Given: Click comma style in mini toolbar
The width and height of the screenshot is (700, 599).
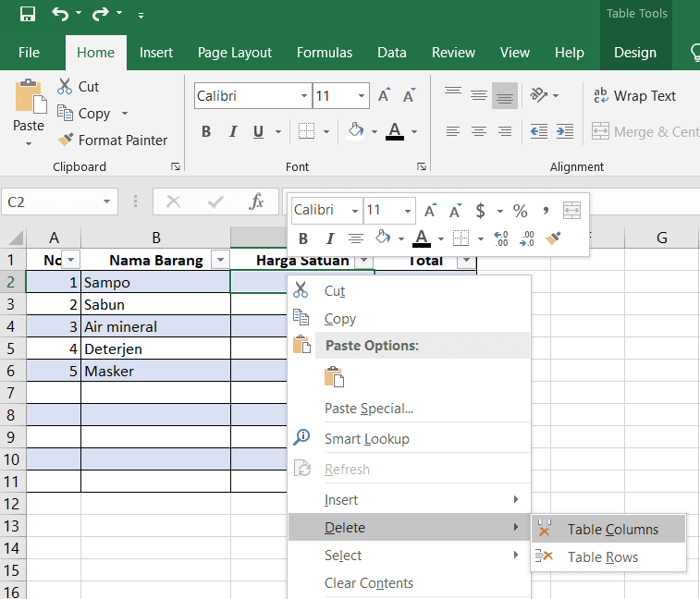Looking at the screenshot, I should [546, 210].
